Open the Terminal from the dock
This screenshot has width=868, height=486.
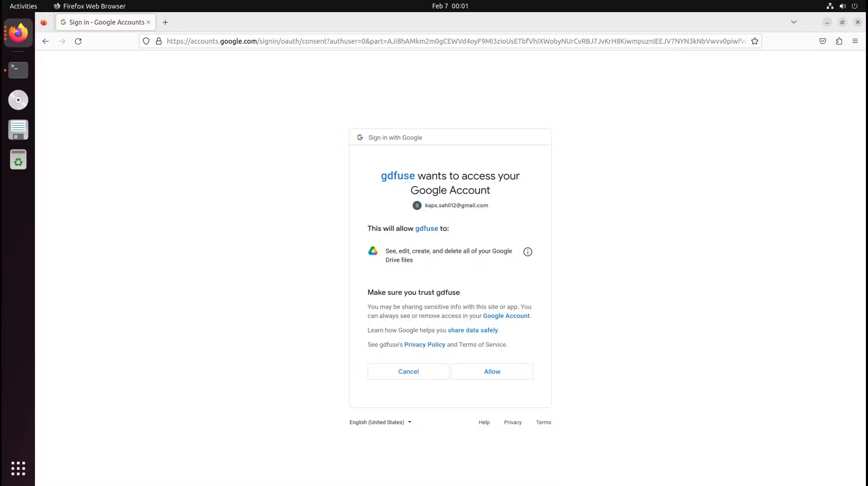(19, 70)
